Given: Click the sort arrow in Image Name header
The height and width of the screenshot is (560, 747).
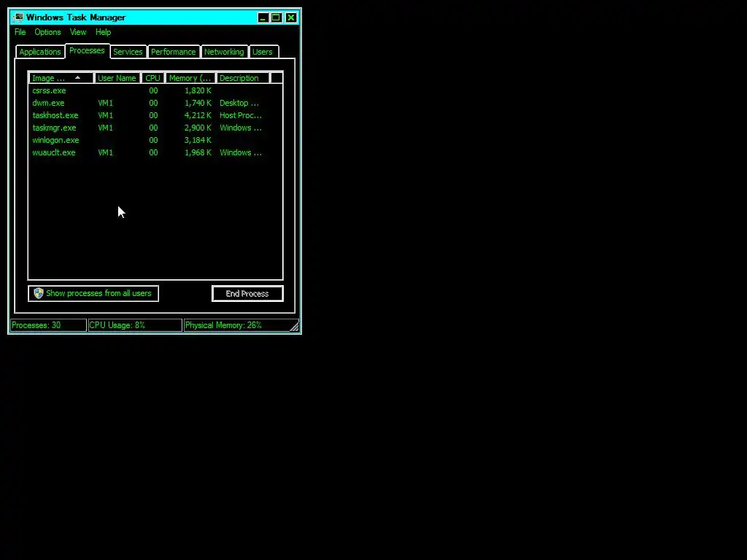Looking at the screenshot, I should [77, 77].
